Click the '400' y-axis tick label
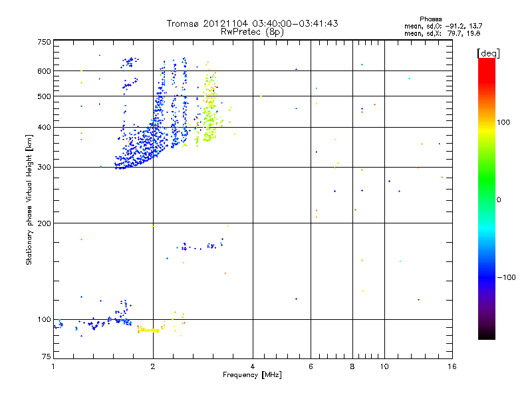Viewport: 532px width, 399px height. [x=45, y=128]
